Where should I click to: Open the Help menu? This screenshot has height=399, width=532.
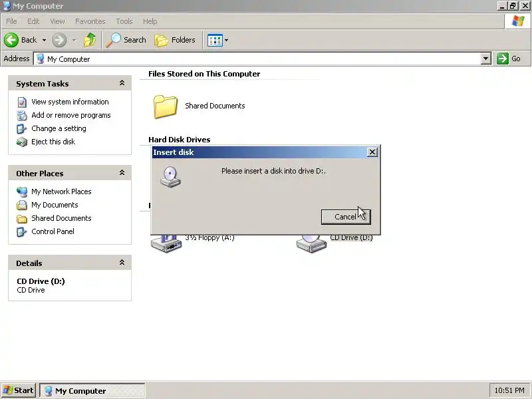(x=150, y=21)
